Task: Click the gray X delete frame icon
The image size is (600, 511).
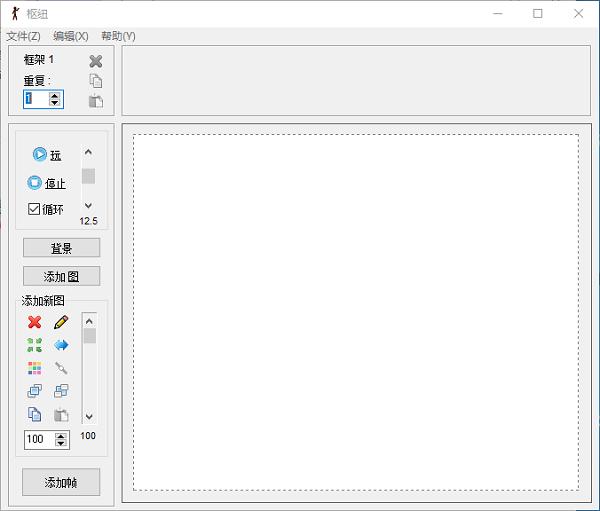Action: pyautogui.click(x=96, y=61)
